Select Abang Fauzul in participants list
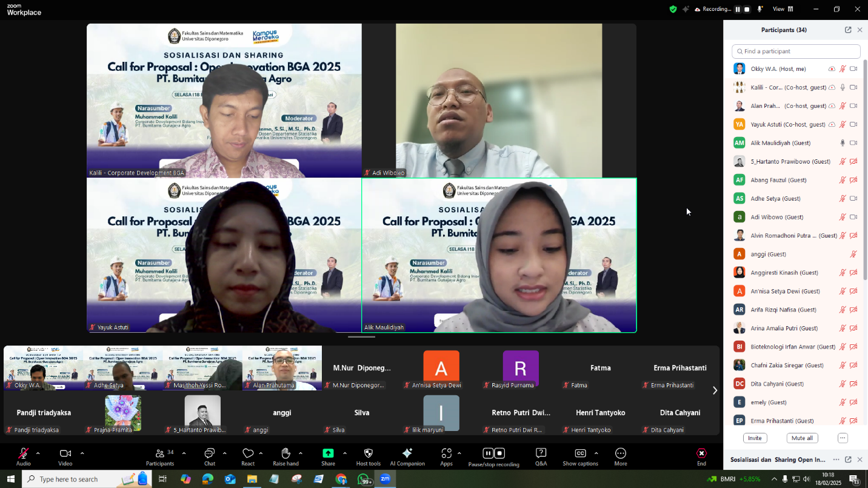The image size is (868, 488). pyautogui.click(x=795, y=180)
